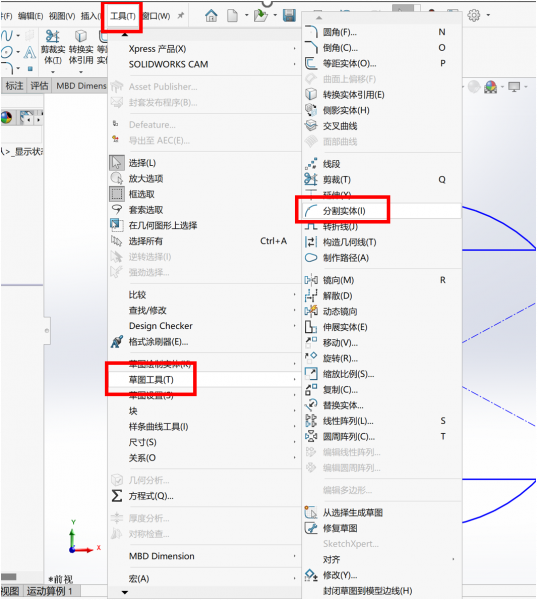Click the Home icon in top toolbar
Viewport: 537px width, 600px height.
[x=211, y=16]
